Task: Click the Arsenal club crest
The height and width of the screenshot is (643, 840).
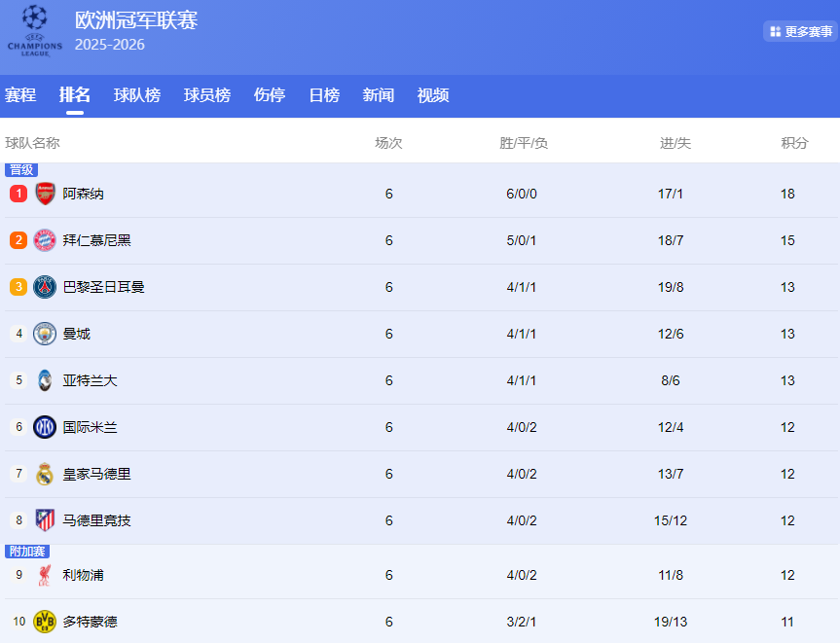Action: click(45, 194)
